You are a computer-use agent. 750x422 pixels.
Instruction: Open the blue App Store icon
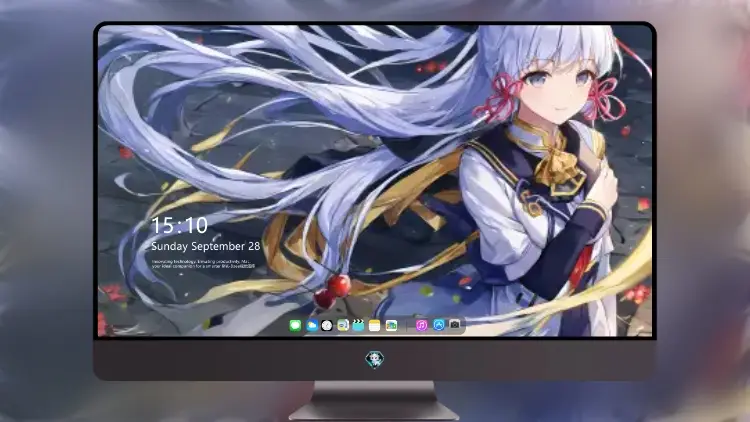[x=439, y=325]
